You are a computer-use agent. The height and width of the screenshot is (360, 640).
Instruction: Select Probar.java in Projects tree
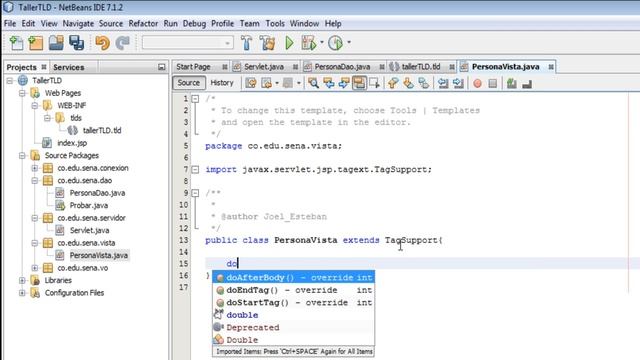click(89, 206)
